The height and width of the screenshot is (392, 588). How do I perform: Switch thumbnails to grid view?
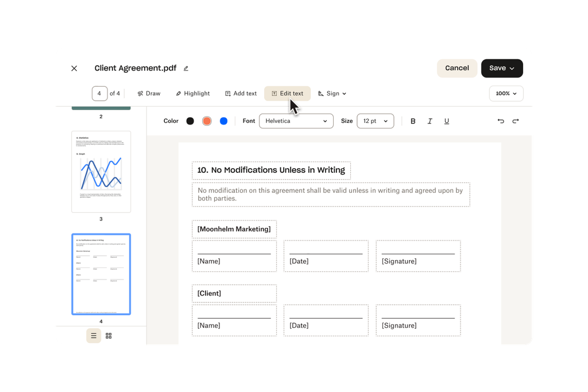point(109,335)
